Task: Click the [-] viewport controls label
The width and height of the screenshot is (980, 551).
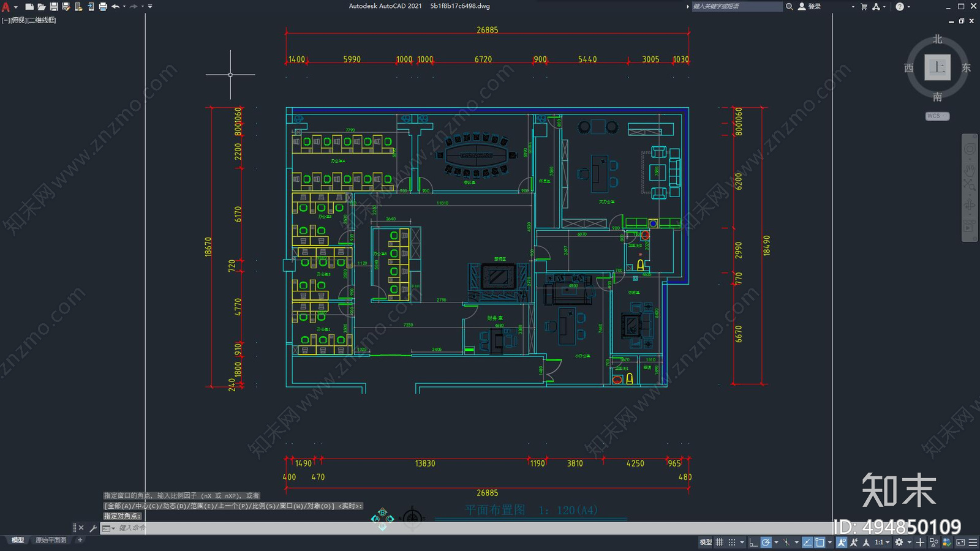Action: pos(6,20)
